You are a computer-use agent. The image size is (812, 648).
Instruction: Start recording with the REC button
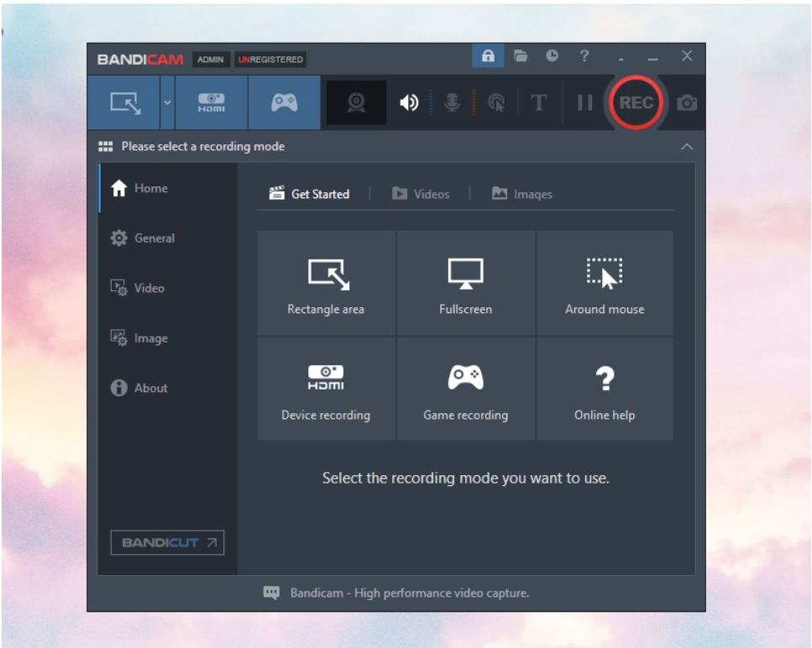[x=636, y=102]
